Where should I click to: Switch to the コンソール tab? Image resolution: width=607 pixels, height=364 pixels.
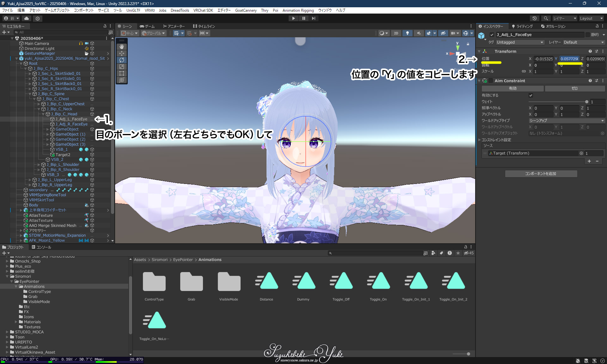pos(41,247)
